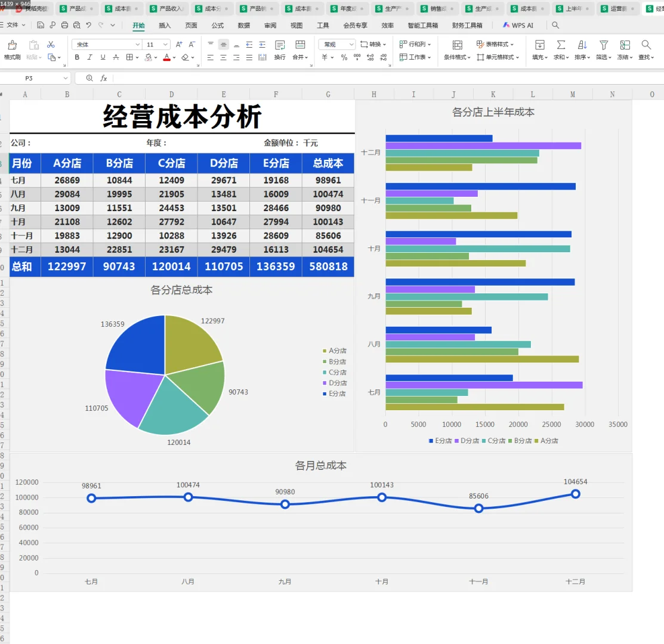664x644 pixels.
Task: Click the A分店 legend swatch in pie chart
Action: [x=325, y=351]
